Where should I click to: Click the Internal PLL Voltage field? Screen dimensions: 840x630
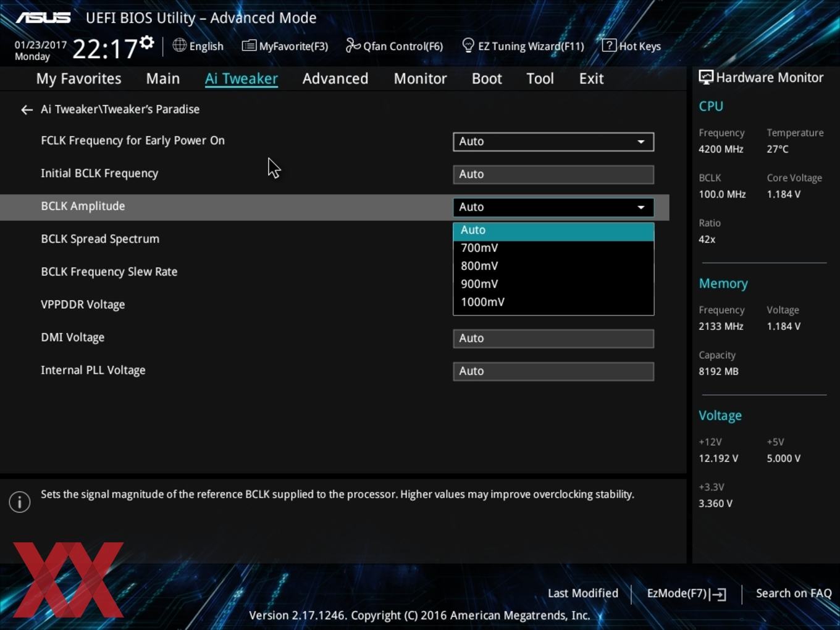click(553, 371)
